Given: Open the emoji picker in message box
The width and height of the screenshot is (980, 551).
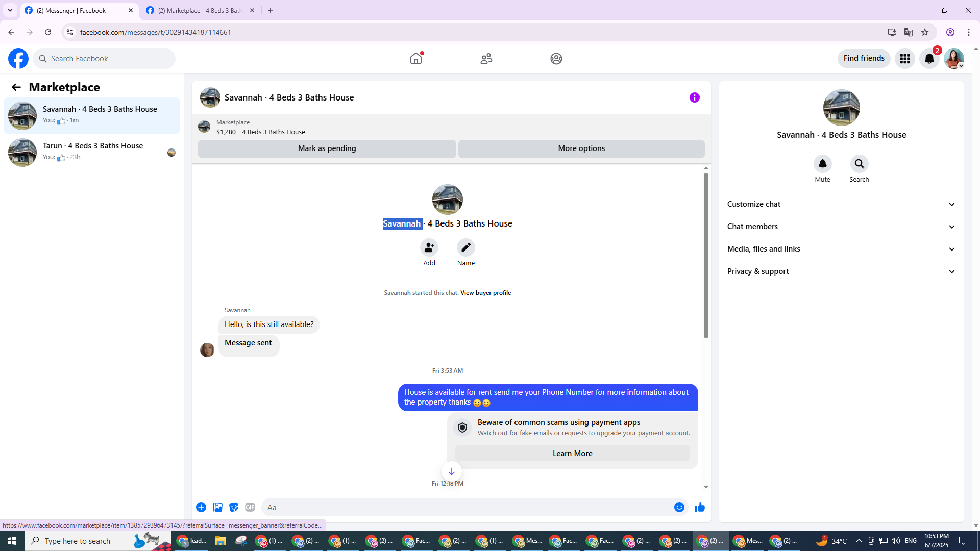Looking at the screenshot, I should [x=679, y=507].
